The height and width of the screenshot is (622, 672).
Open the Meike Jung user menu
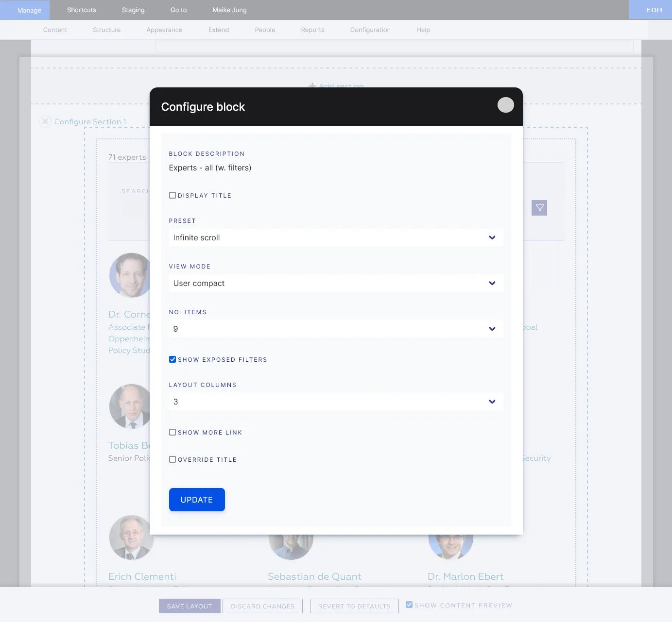(229, 10)
